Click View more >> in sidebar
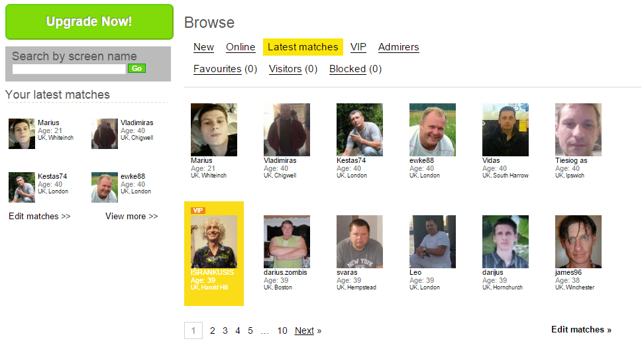 tap(131, 217)
